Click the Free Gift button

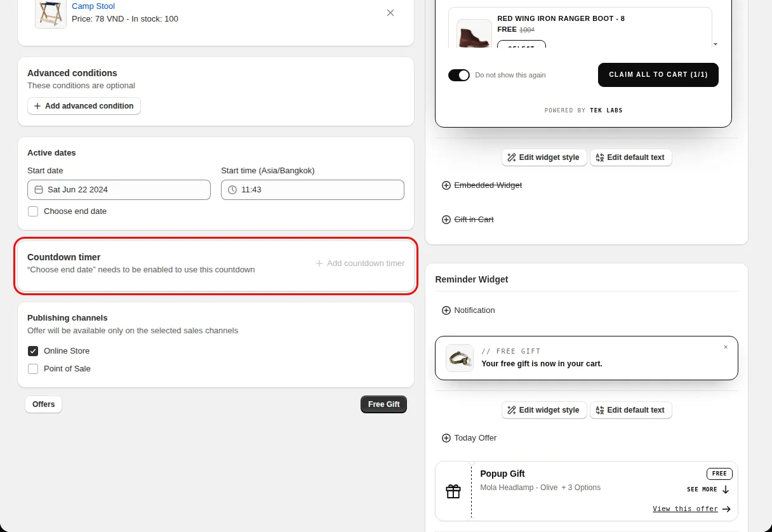(384, 404)
